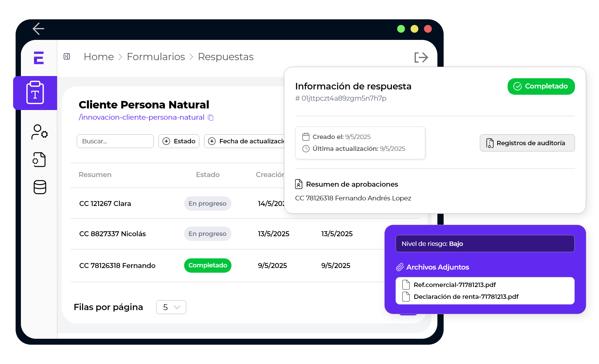
Task: Click the green window control dot
Action: click(401, 29)
